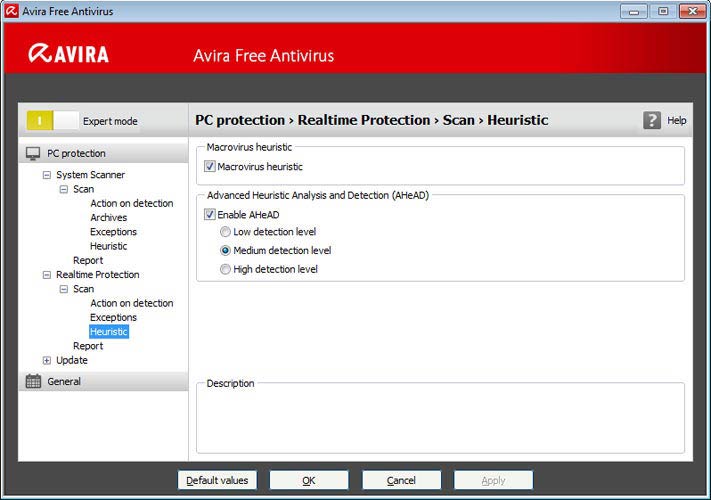Uncheck the Macrovirus heuristic checkbox

[x=210, y=167]
